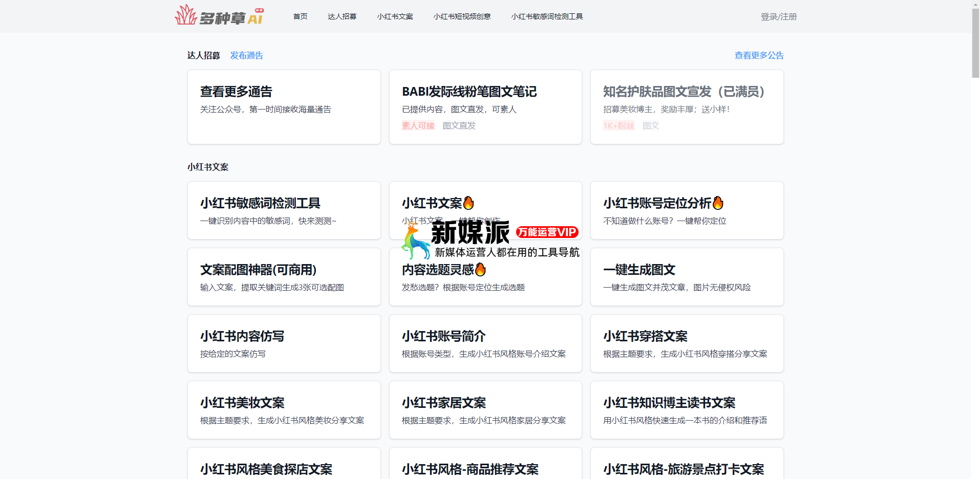Open the 小红书美妆文案 card
Screen dimensions: 980x479
pyautogui.click(x=284, y=410)
